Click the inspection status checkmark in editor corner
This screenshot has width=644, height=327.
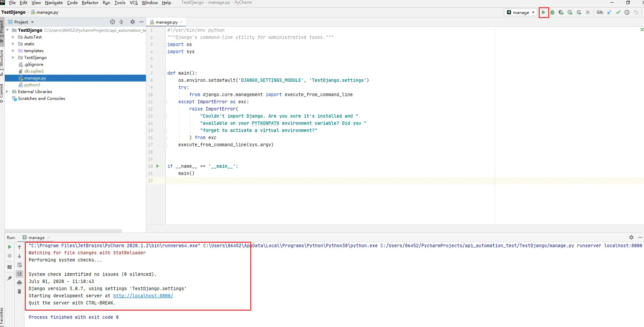click(x=642, y=30)
